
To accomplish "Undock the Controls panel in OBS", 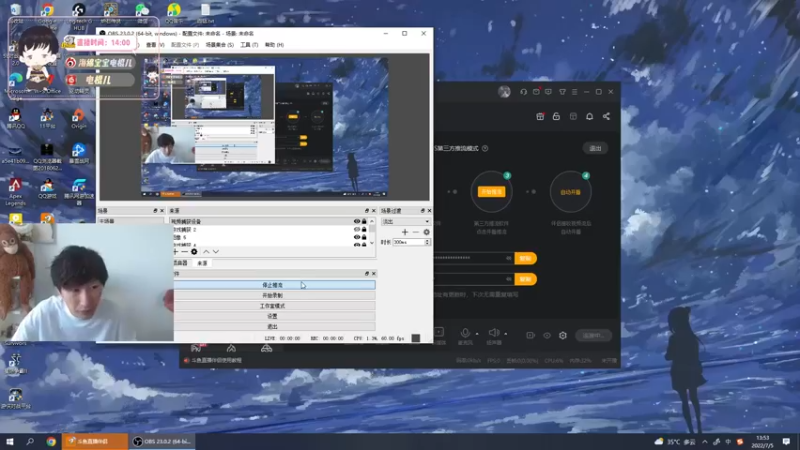I will pyautogui.click(x=366, y=274).
